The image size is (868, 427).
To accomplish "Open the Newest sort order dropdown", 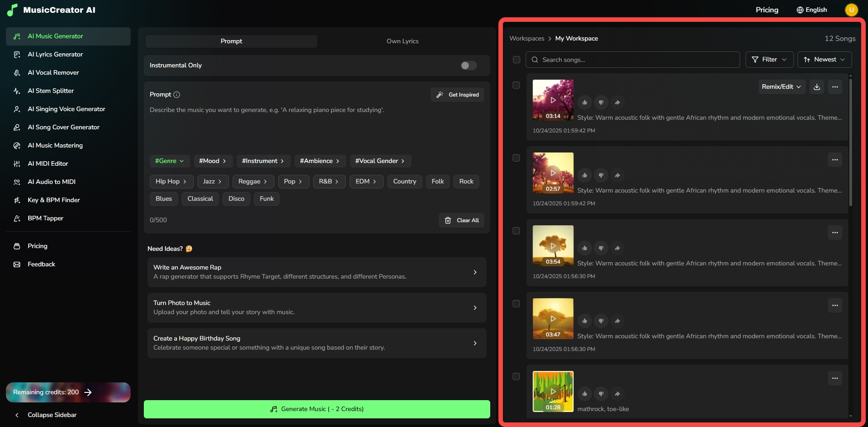I will tap(824, 59).
